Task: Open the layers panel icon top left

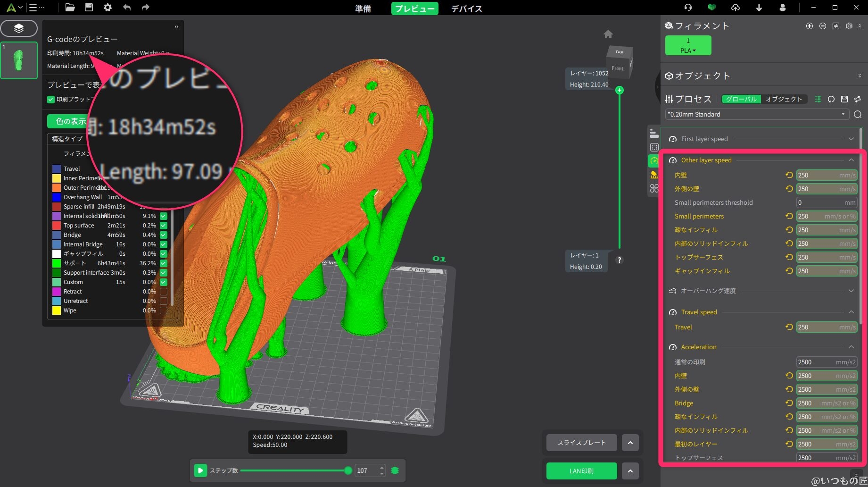Action: pos(19,28)
